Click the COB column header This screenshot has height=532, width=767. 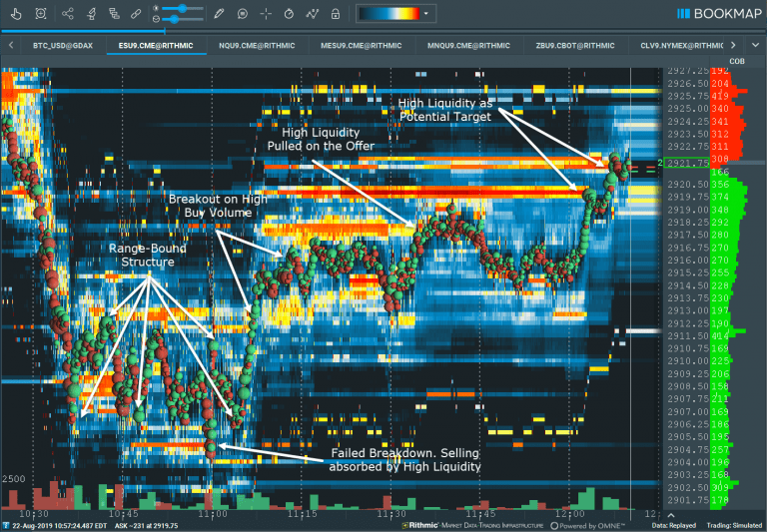coord(737,61)
